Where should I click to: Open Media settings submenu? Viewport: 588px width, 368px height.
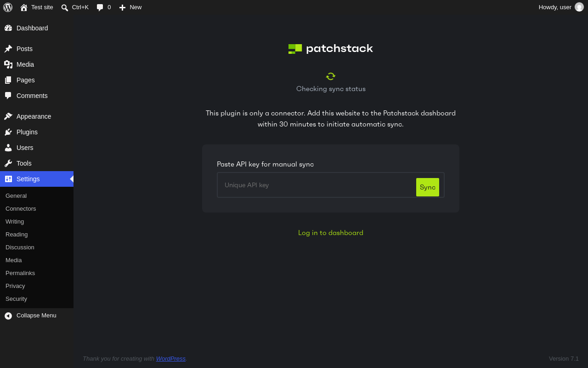click(14, 260)
